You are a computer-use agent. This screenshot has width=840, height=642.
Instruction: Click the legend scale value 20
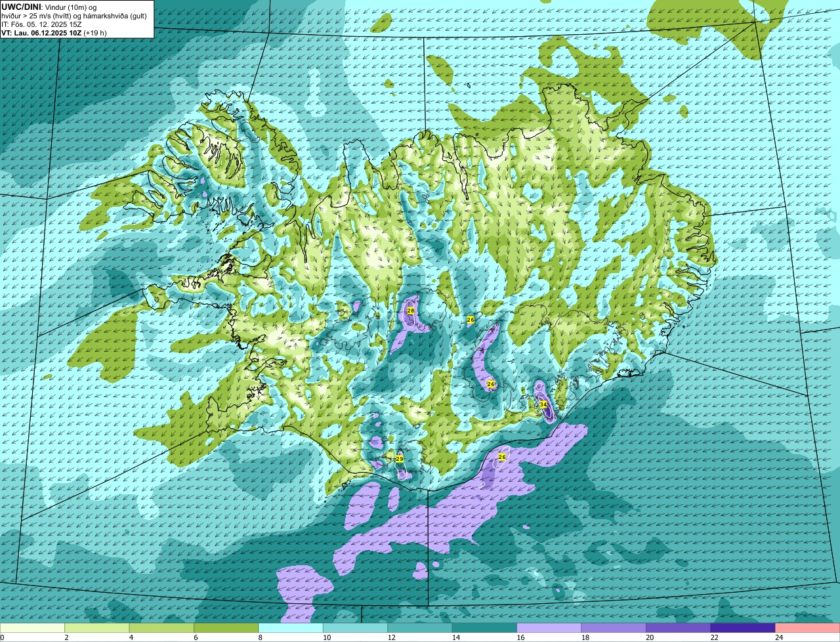tap(649, 637)
